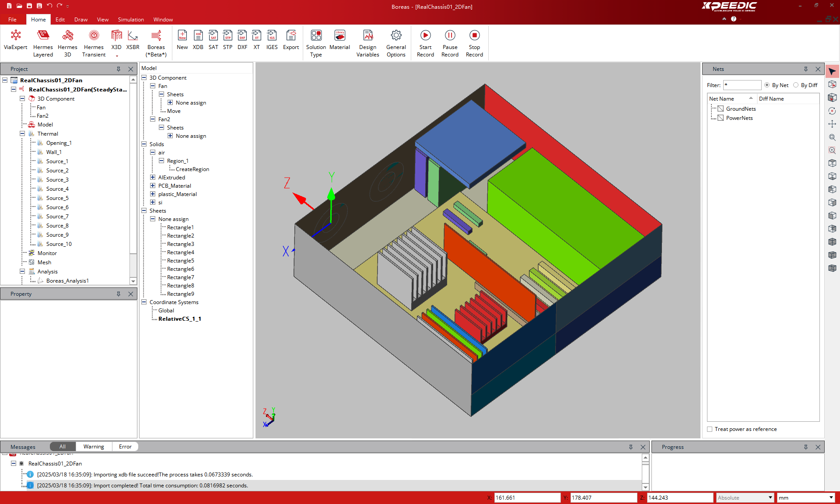Toggle the GroundNets checkbox

[721, 108]
